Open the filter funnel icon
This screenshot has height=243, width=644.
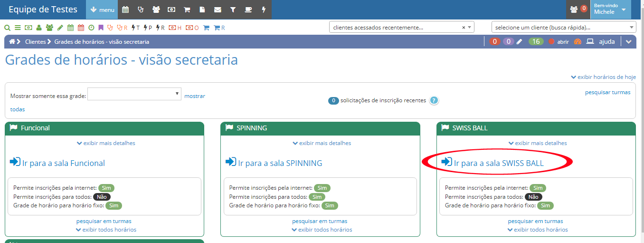(x=233, y=10)
